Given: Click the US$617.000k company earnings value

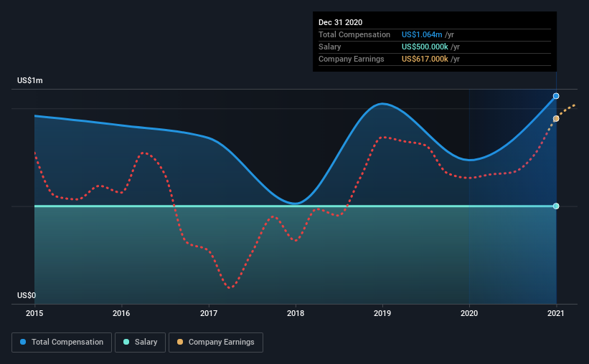Looking at the screenshot, I should click(425, 59).
